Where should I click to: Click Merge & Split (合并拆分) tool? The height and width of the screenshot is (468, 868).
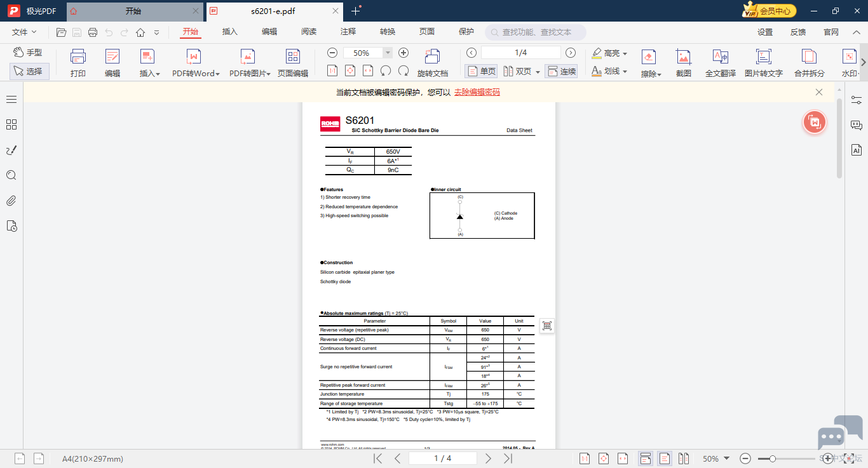coord(809,64)
